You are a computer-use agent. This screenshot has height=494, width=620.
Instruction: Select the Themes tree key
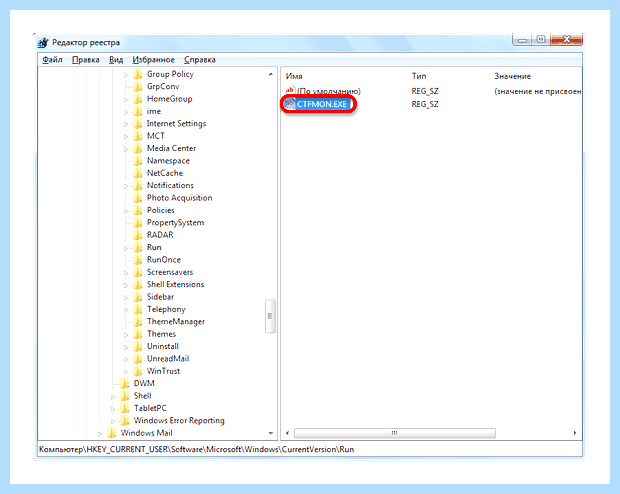161,334
